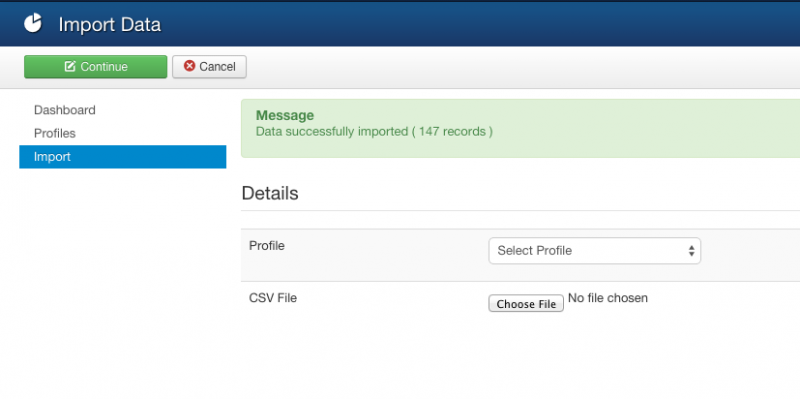Click the green Message heading
Viewport: 800px width, 399px height.
(x=285, y=116)
